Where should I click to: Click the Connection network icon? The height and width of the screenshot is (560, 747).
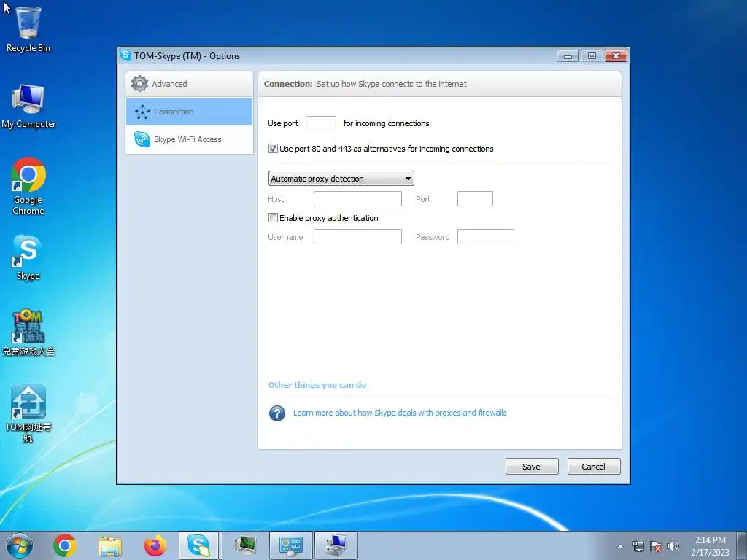[x=142, y=112]
